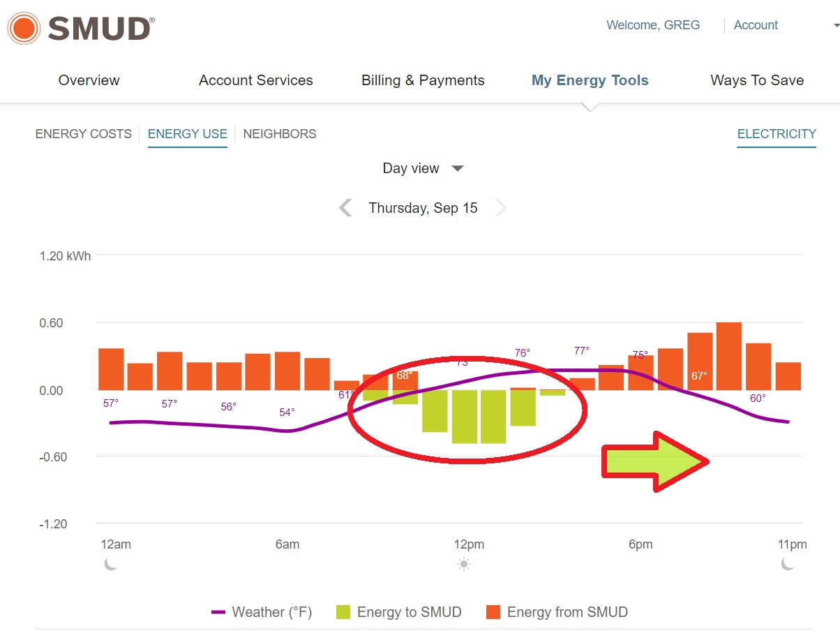Screen dimensions: 840x640
Task: Open the Billing & Payments menu
Action: (x=423, y=80)
